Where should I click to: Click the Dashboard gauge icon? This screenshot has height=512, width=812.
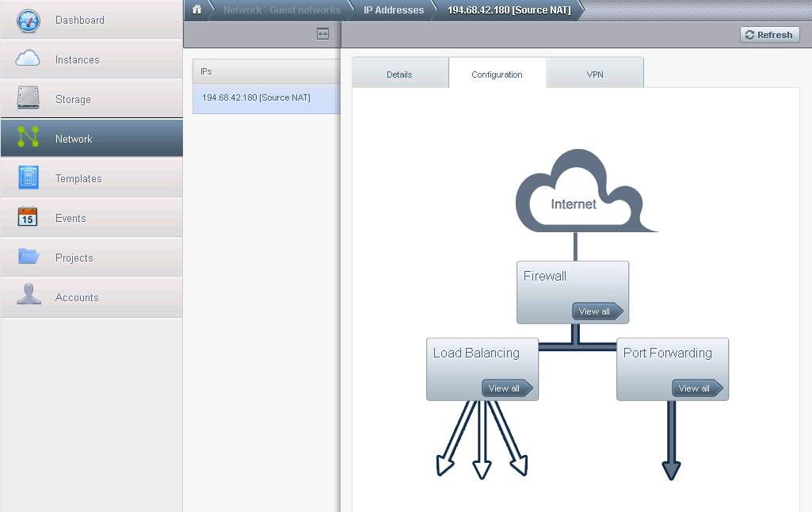[x=28, y=21]
